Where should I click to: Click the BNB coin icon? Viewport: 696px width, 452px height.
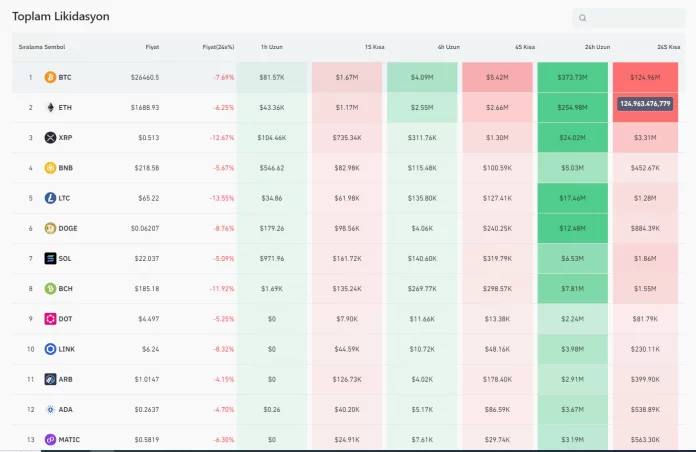50,168
